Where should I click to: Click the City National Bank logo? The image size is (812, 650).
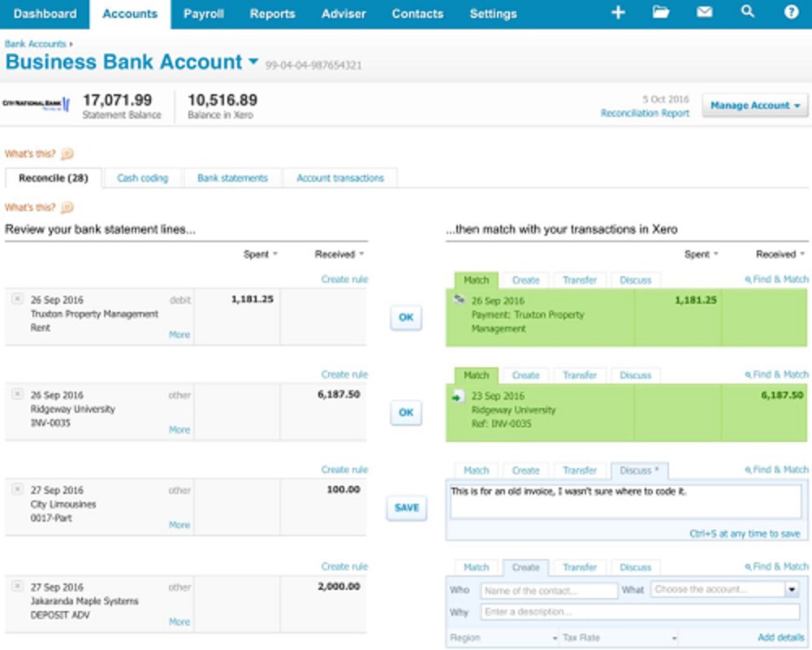[x=36, y=104]
